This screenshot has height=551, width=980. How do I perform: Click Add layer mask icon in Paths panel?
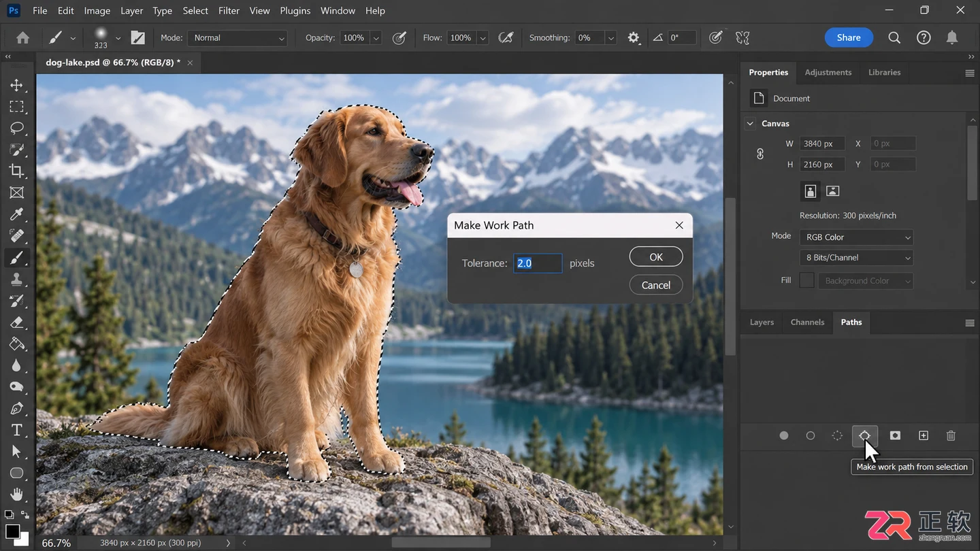[x=895, y=435]
